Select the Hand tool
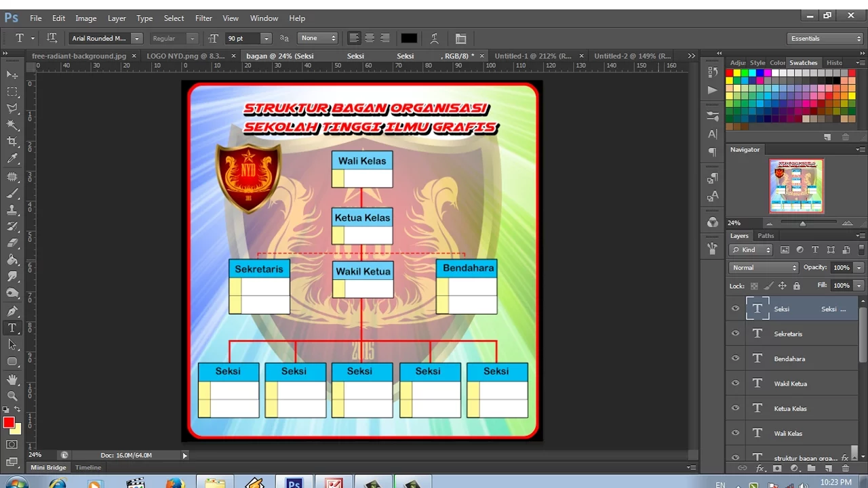The height and width of the screenshot is (488, 868). pyautogui.click(x=12, y=380)
